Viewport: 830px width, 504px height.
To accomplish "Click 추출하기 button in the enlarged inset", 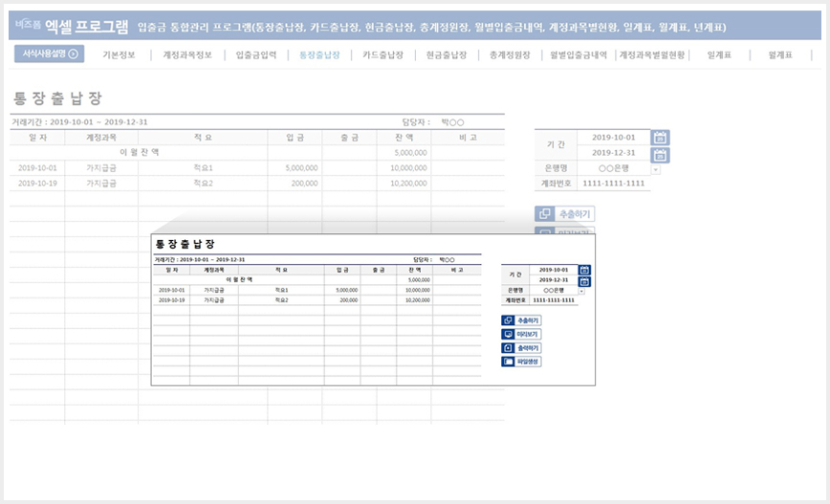I will [x=521, y=320].
